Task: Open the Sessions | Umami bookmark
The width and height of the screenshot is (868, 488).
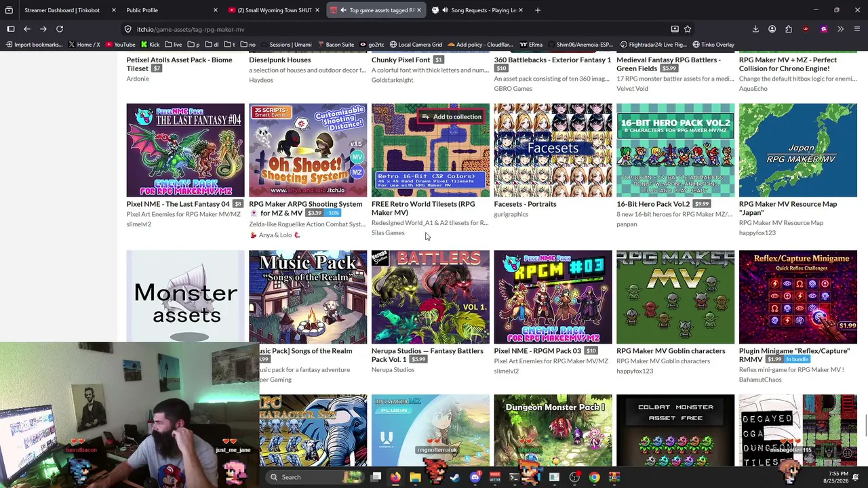Action: pyautogui.click(x=285, y=45)
